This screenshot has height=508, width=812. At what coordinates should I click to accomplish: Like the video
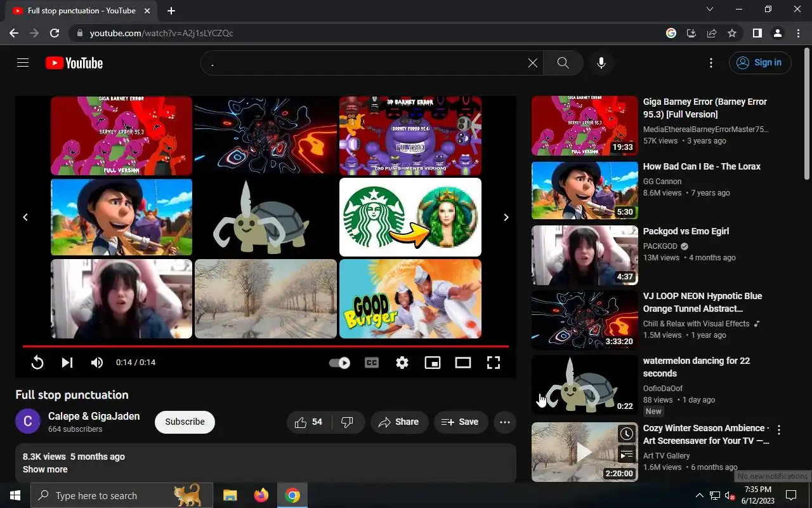click(309, 422)
